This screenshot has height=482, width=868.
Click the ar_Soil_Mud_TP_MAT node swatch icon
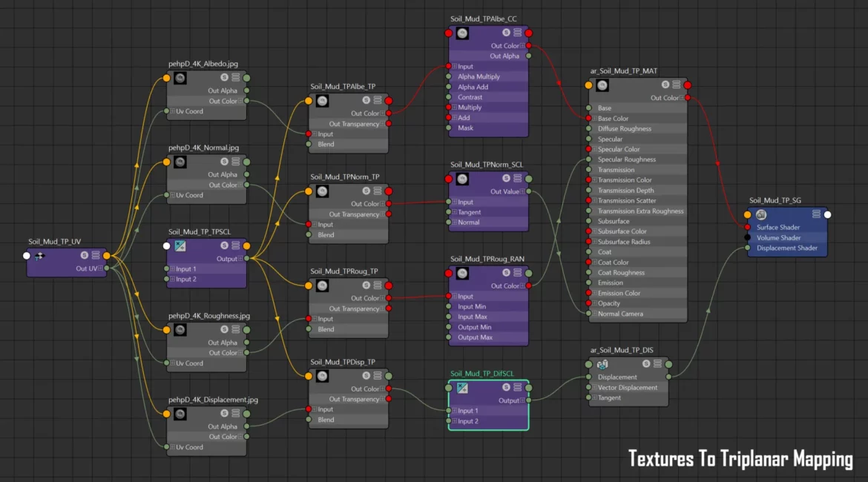[602, 85]
